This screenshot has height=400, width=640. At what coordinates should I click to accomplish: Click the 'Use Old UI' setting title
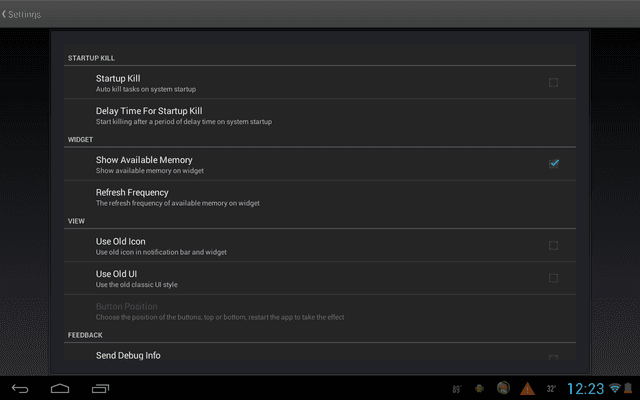(x=116, y=274)
